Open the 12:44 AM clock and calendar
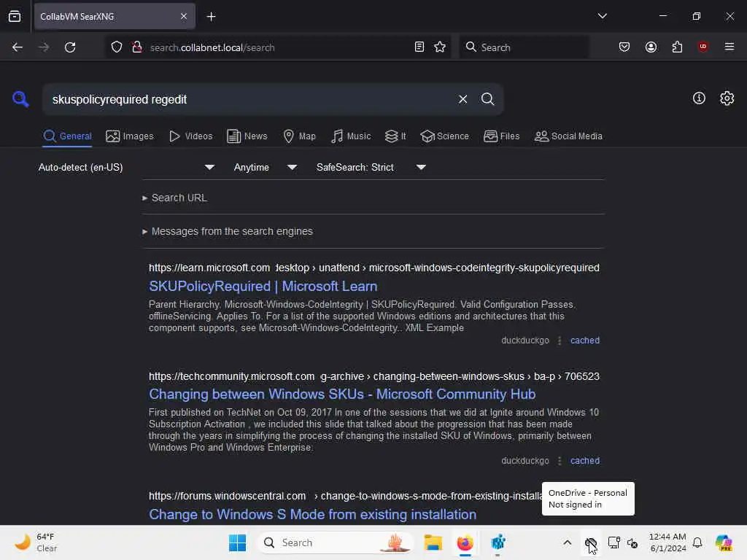The height and width of the screenshot is (560, 747). [x=667, y=542]
